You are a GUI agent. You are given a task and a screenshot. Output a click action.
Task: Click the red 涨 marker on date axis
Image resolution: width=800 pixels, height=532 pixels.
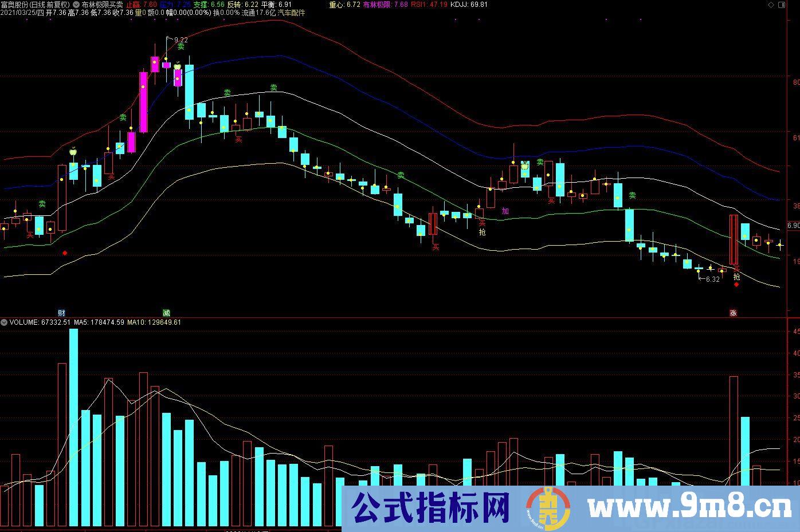point(733,313)
